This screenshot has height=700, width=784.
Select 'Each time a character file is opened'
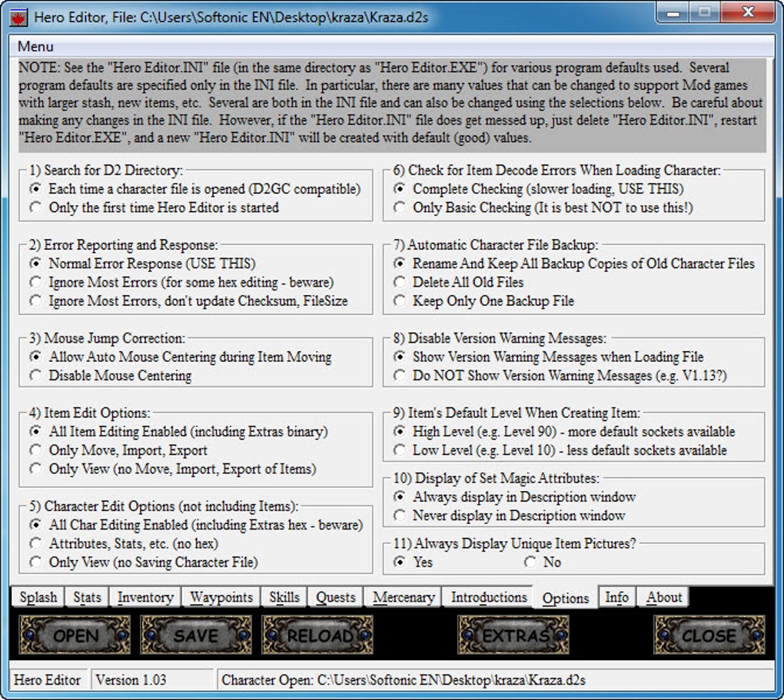pyautogui.click(x=195, y=189)
